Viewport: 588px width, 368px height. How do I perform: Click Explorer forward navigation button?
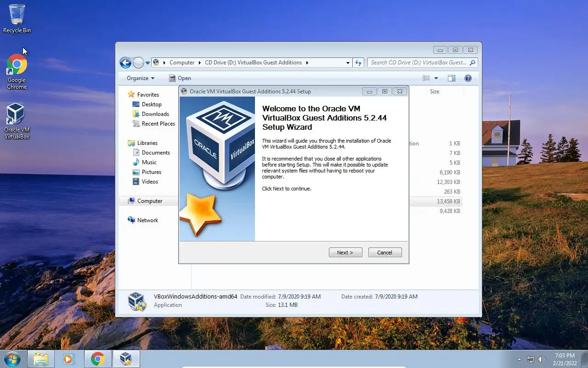point(138,63)
